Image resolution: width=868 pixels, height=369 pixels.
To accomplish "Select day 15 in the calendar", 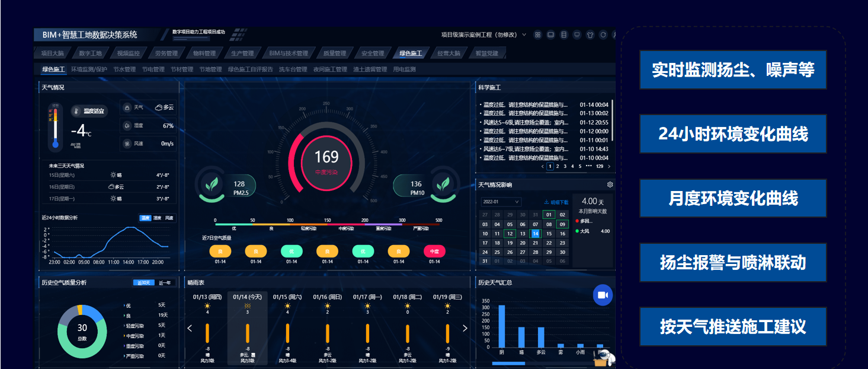I will pyautogui.click(x=549, y=234).
